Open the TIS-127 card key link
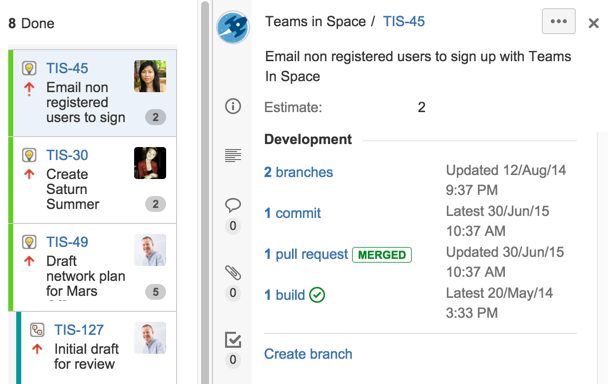Screen dimensions: 608x384 coord(79,330)
